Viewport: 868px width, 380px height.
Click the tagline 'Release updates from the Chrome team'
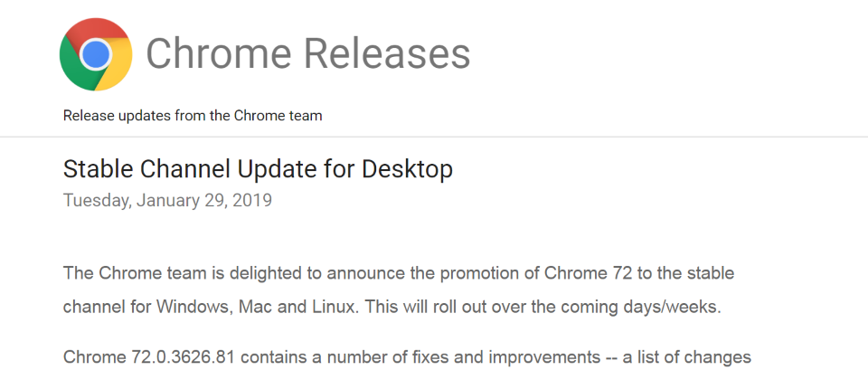point(193,116)
